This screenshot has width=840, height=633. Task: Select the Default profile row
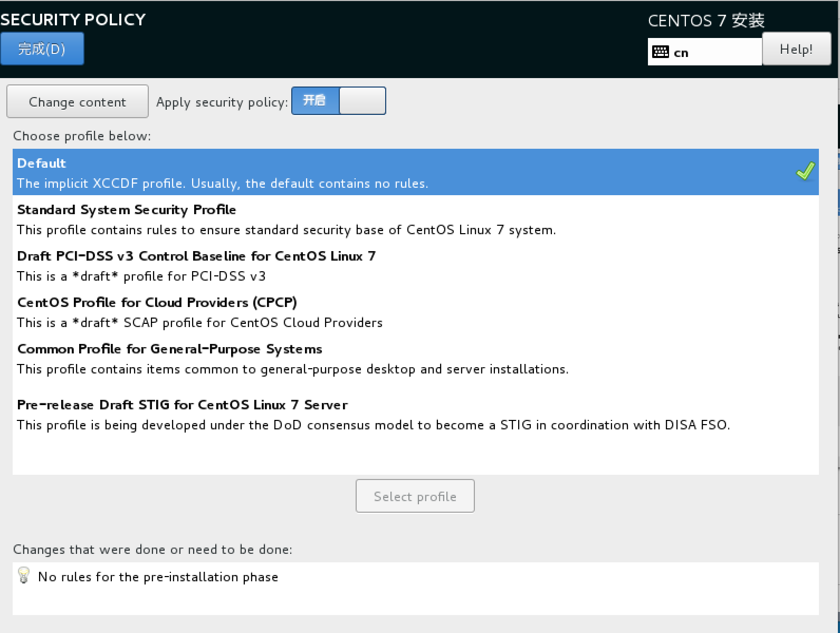(x=416, y=172)
